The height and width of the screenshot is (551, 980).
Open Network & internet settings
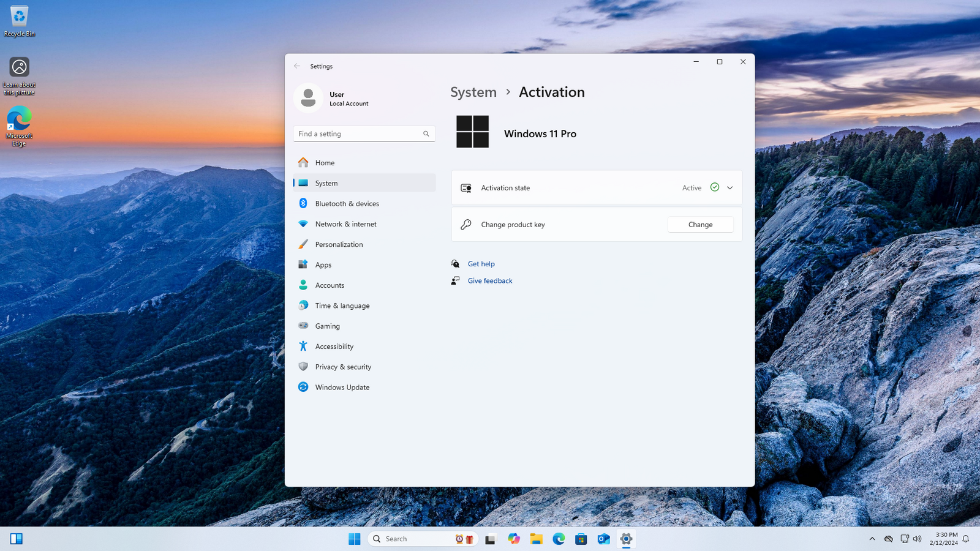click(x=364, y=224)
